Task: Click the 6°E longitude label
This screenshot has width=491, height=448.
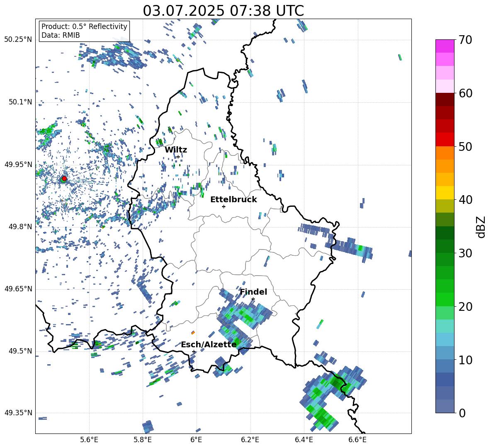Action: [197, 440]
